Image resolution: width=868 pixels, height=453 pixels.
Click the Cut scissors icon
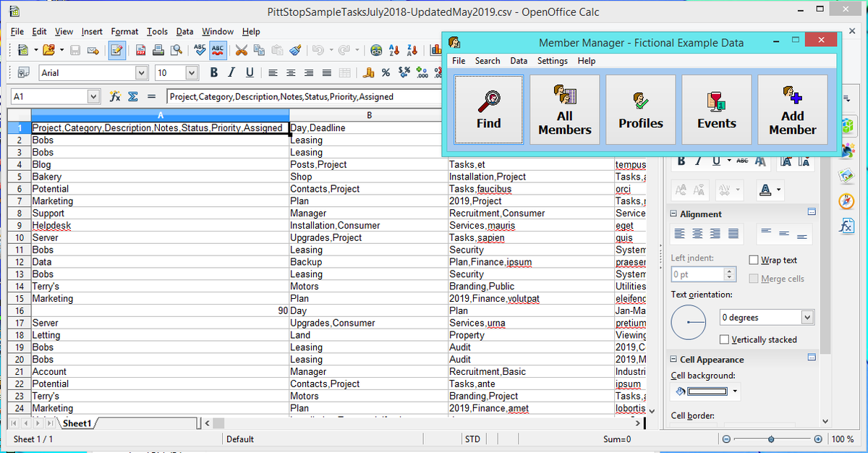pyautogui.click(x=242, y=50)
